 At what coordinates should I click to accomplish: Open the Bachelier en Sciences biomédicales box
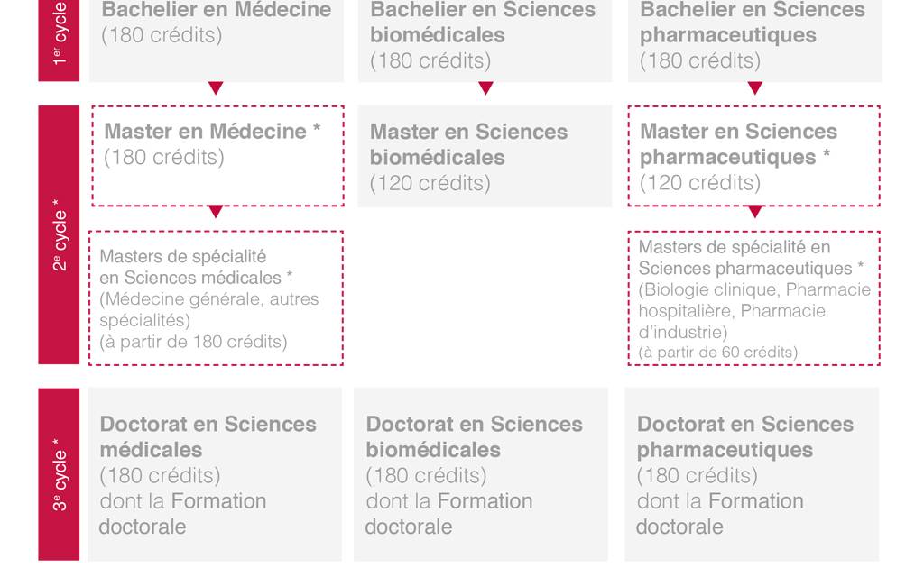coord(485,41)
